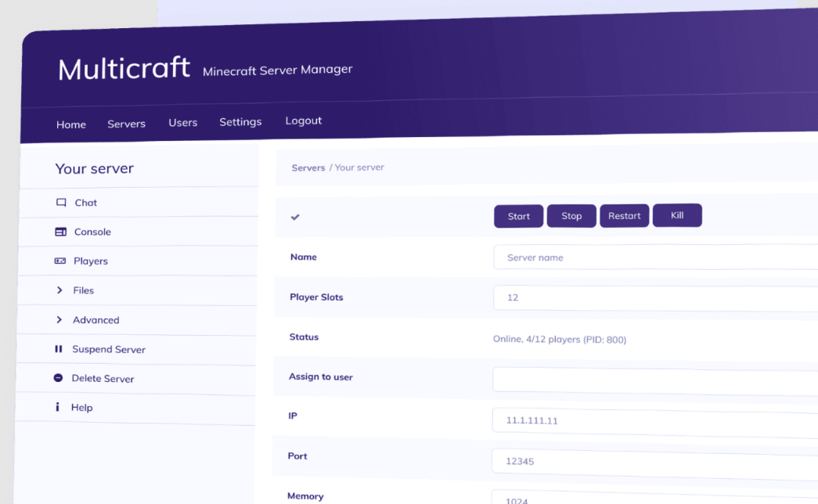
Task: Focus the Player Slots field showing 12
Action: click(x=656, y=298)
